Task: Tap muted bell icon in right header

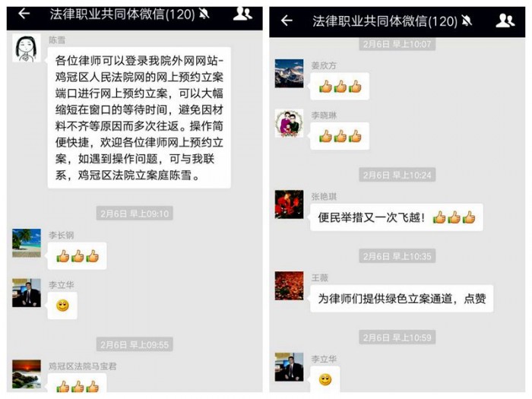Action: pyautogui.click(x=467, y=21)
